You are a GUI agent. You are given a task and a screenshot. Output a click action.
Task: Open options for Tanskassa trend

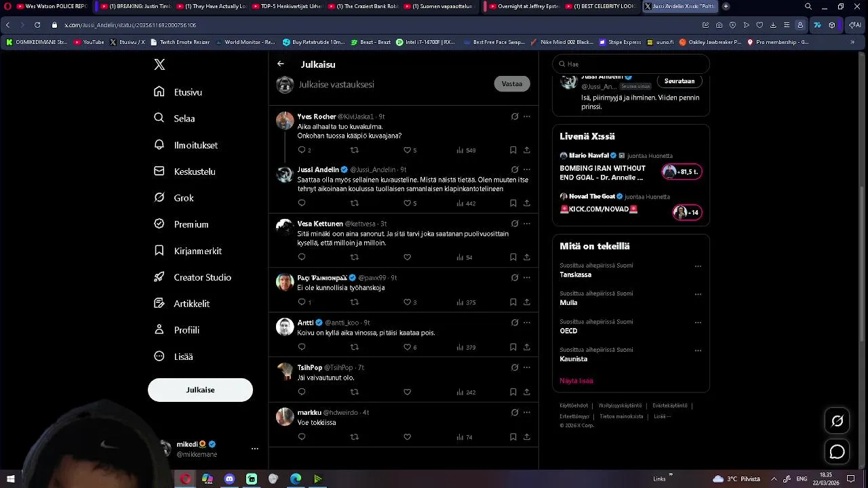click(698, 266)
